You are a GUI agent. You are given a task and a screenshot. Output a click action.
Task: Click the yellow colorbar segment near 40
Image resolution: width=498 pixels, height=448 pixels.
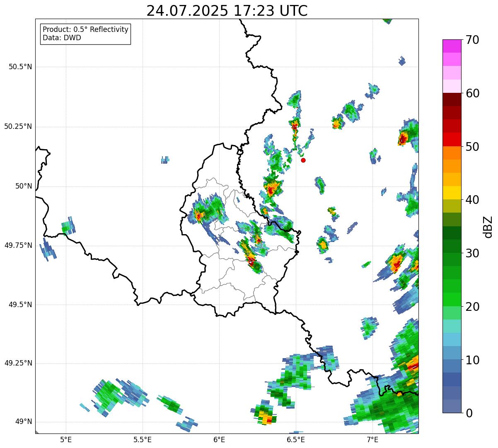(x=452, y=193)
